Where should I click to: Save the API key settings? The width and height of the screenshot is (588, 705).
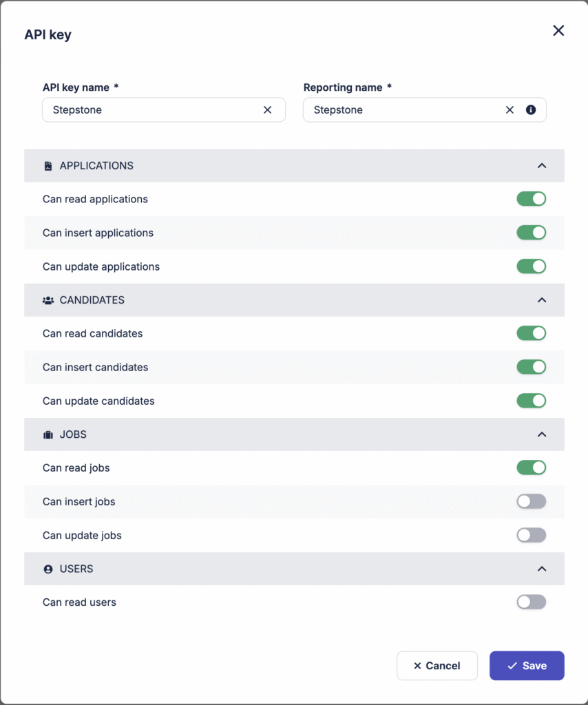point(527,666)
